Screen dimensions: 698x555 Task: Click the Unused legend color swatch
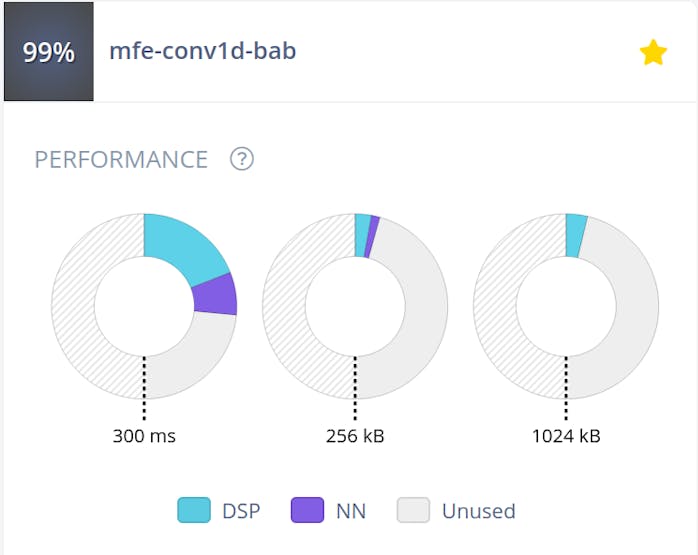(x=413, y=511)
